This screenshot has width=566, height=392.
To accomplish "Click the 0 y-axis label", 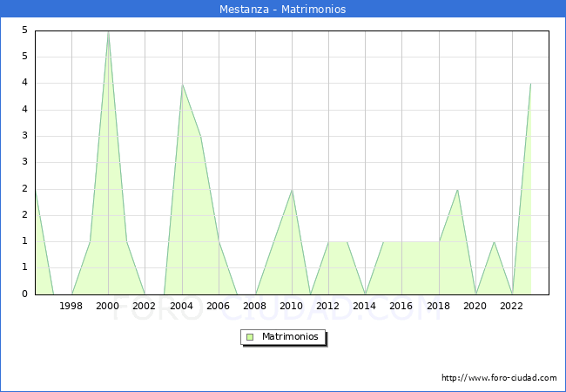I will 24,294.
